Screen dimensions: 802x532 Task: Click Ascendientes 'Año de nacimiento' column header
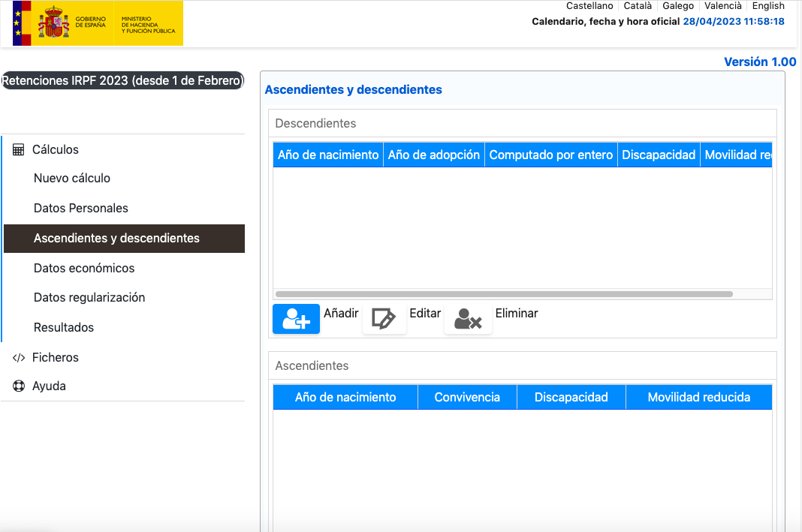pyautogui.click(x=345, y=398)
